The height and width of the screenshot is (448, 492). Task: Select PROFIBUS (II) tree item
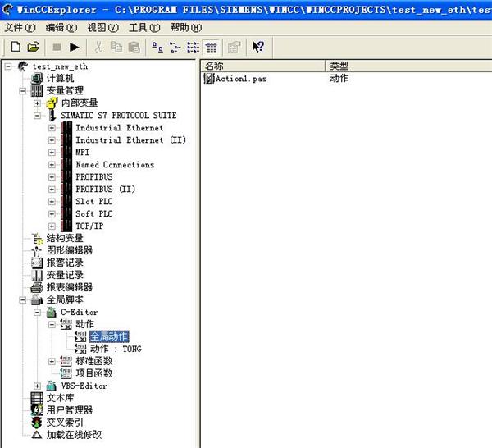pyautogui.click(x=106, y=190)
